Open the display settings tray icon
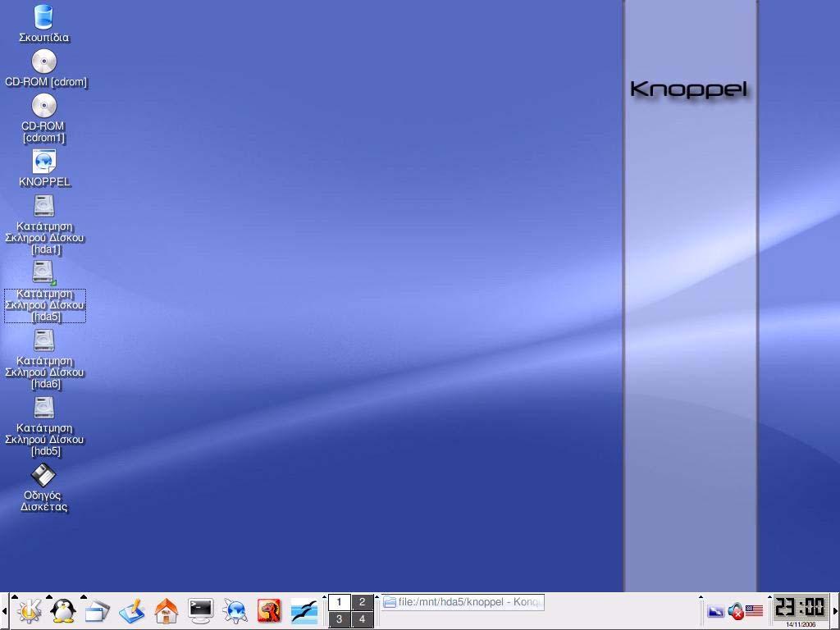 coord(715,611)
